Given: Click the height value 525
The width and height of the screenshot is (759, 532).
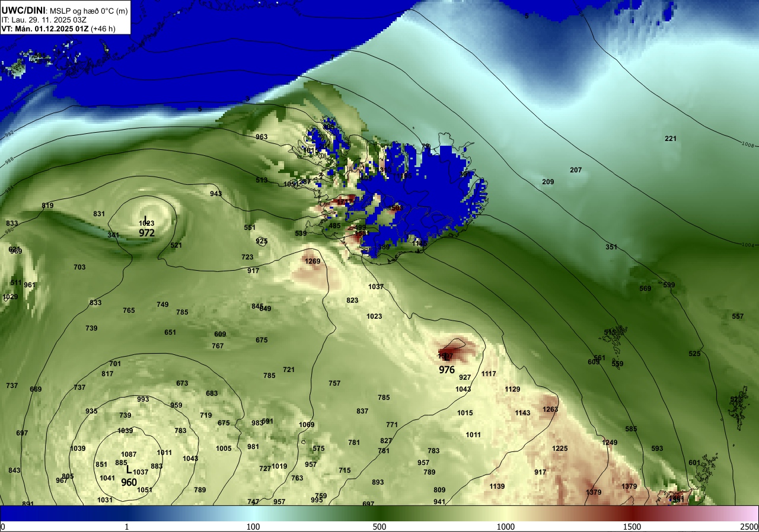Looking at the screenshot, I should (694, 354).
